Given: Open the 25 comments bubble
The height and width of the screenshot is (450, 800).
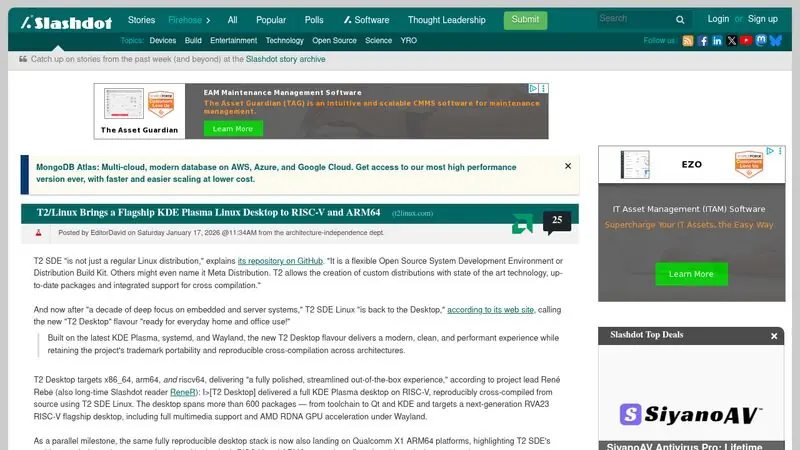Looking at the screenshot, I should coord(557,221).
